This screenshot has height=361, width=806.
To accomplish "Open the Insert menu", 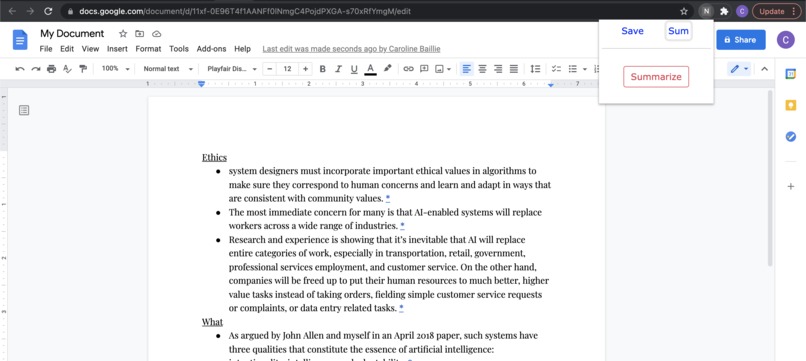I will 117,49.
